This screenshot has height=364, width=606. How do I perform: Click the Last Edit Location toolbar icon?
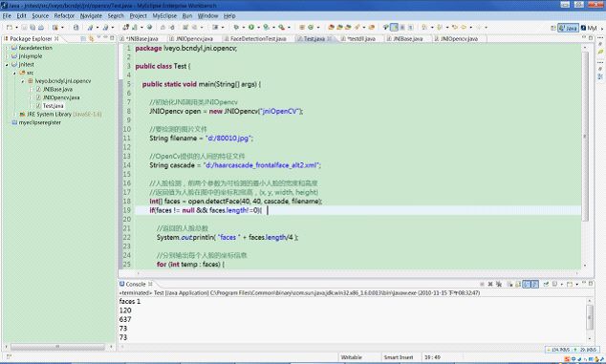tap(455, 28)
